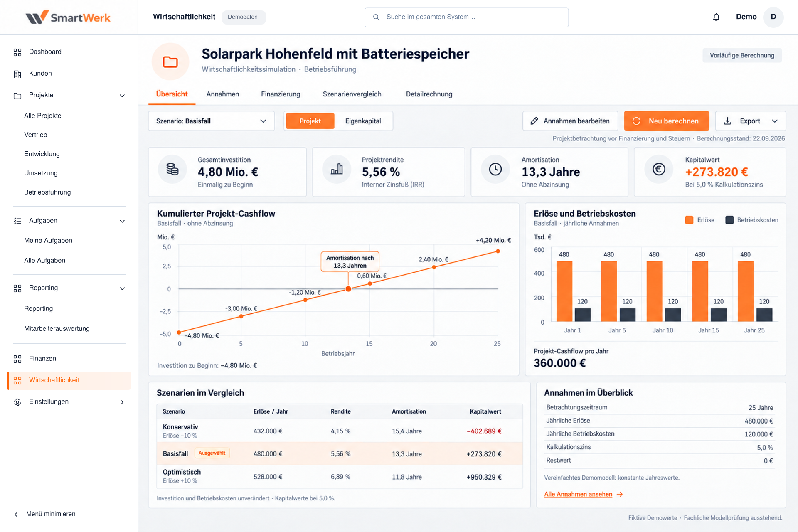Click the euro icon in Kapitalwert card
The width and height of the screenshot is (798, 532).
tap(659, 169)
